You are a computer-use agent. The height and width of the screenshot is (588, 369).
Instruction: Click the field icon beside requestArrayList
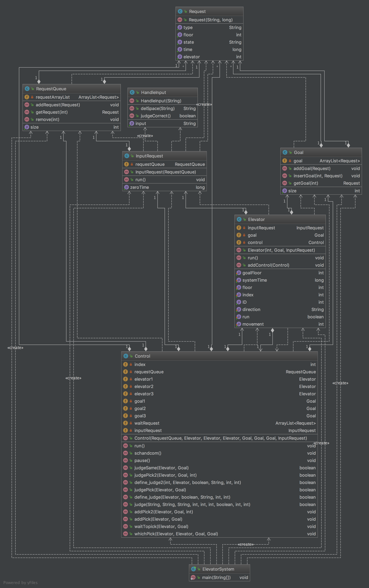27,97
